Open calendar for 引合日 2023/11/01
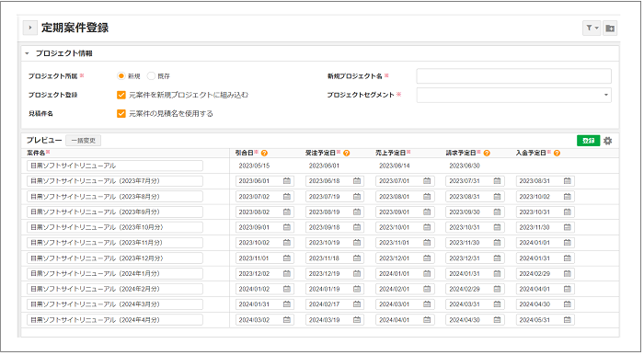This screenshot has height=355, width=644. (287, 258)
